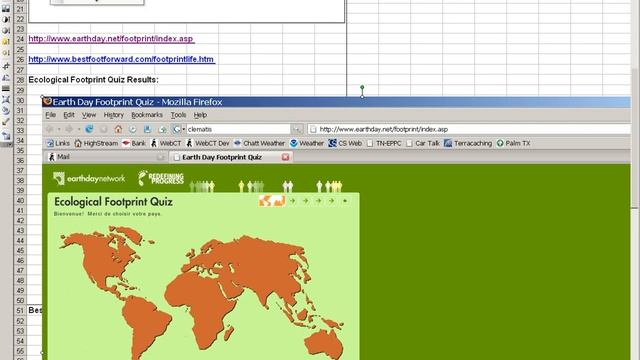This screenshot has height=360, width=640.
Task: Open the Format Picture icon
Action: [6, 110]
